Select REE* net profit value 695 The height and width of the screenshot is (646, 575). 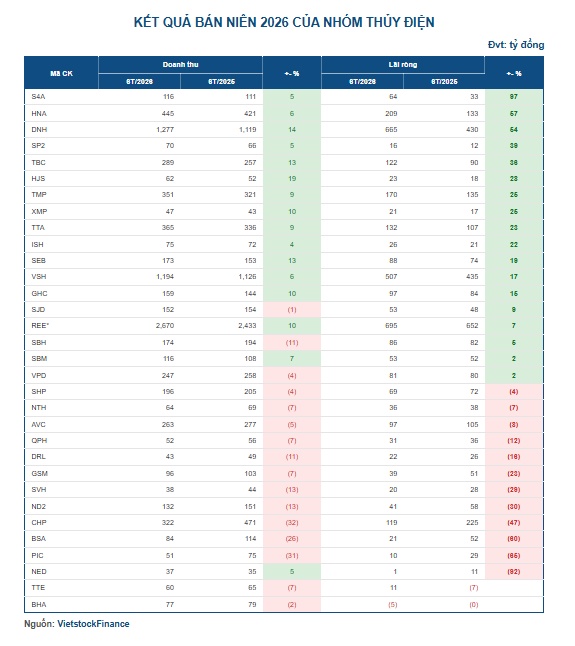(x=391, y=326)
